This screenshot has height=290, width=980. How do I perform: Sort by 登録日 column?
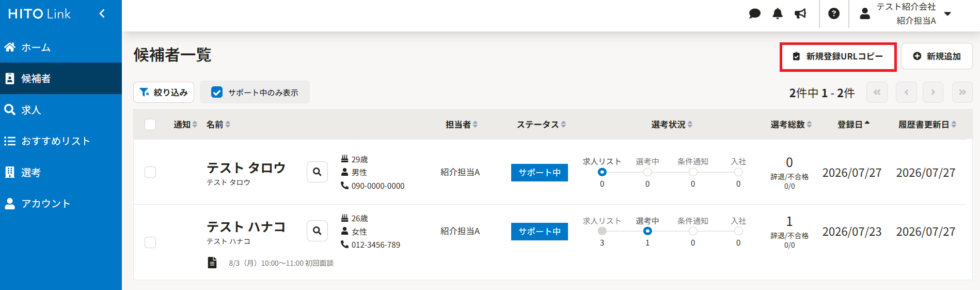pyautogui.click(x=853, y=125)
